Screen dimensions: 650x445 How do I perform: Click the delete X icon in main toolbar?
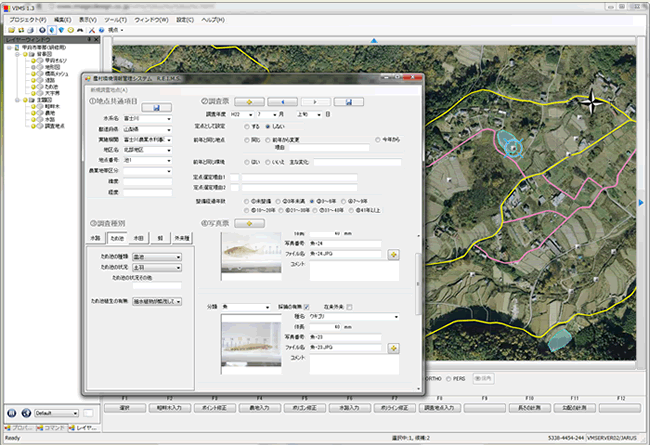coord(91,30)
